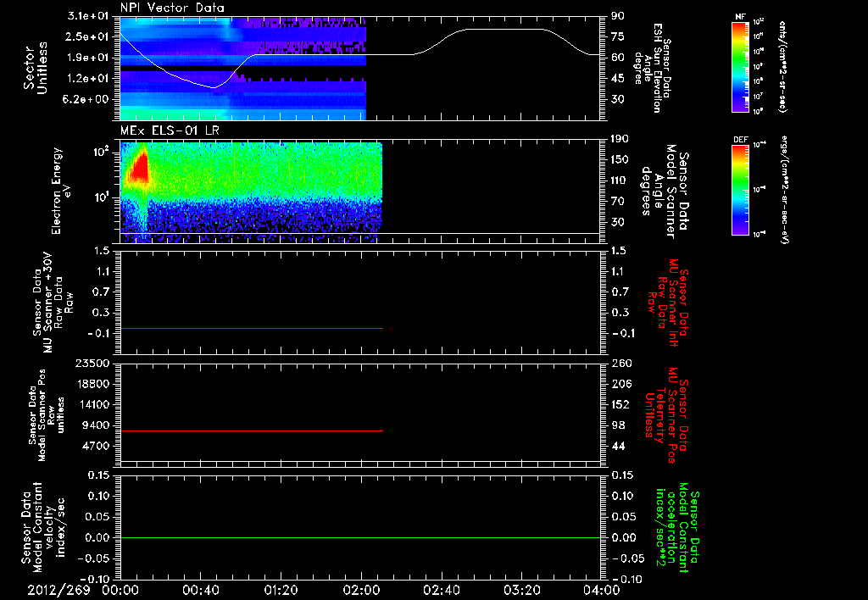The image size is (868, 600).
Task: Click the '98' telemetry tick value
Action: [618, 425]
